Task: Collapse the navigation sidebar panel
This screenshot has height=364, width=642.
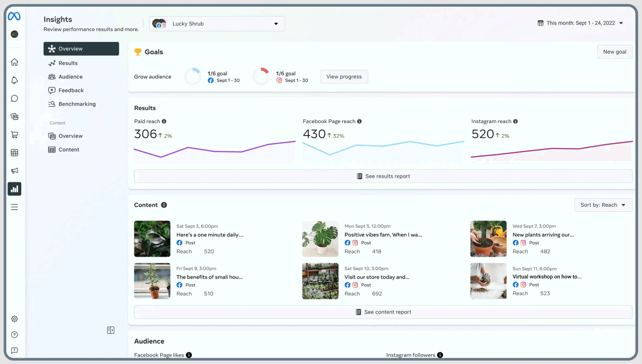Action: tap(110, 330)
